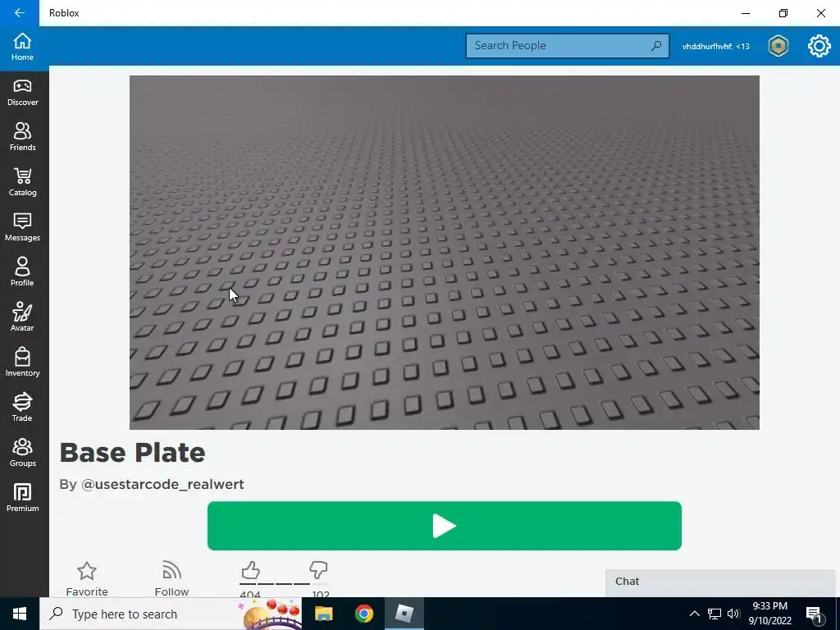Open creator @usestarcode_realwert's profile
Screen dimensions: 840x630
[x=162, y=484]
